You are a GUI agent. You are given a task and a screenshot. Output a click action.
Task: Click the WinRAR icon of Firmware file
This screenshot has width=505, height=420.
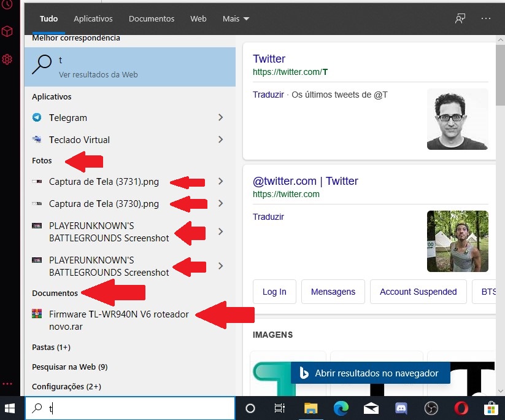37,314
